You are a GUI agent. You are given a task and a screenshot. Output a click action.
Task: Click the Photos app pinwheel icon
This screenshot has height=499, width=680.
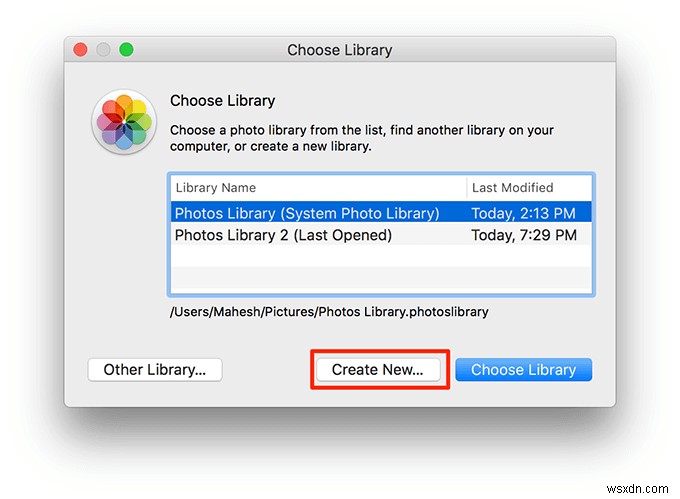click(124, 122)
